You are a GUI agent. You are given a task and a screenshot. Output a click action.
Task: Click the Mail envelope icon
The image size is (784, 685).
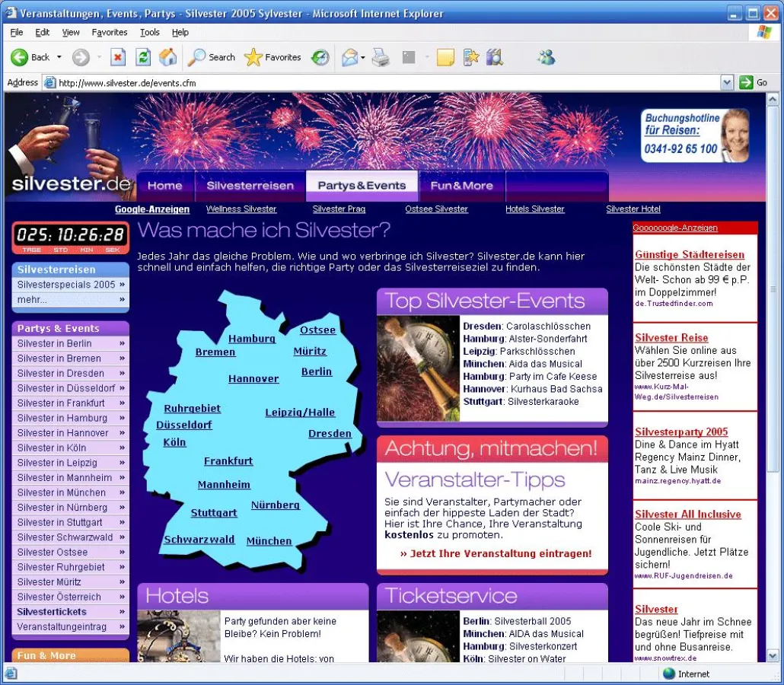coord(350,58)
